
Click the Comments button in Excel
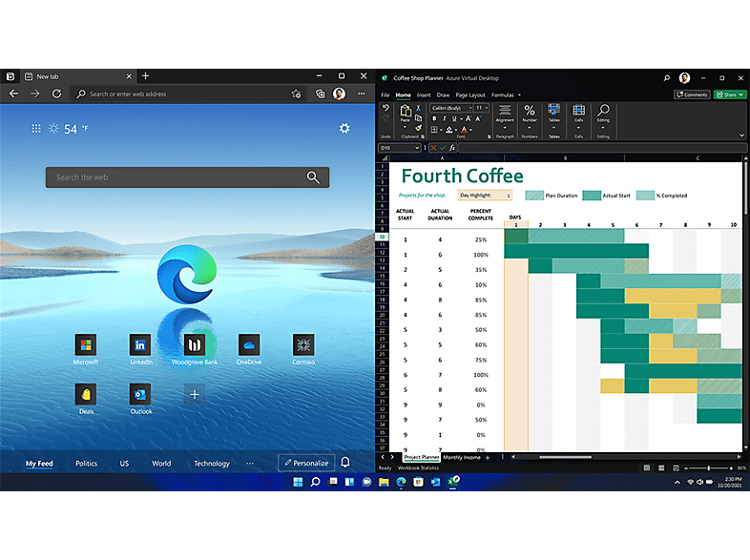pyautogui.click(x=692, y=94)
